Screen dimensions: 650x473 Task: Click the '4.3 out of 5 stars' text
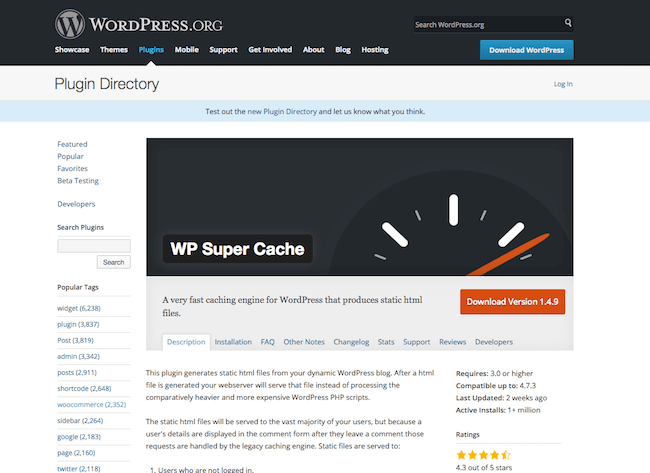pyautogui.click(x=484, y=468)
